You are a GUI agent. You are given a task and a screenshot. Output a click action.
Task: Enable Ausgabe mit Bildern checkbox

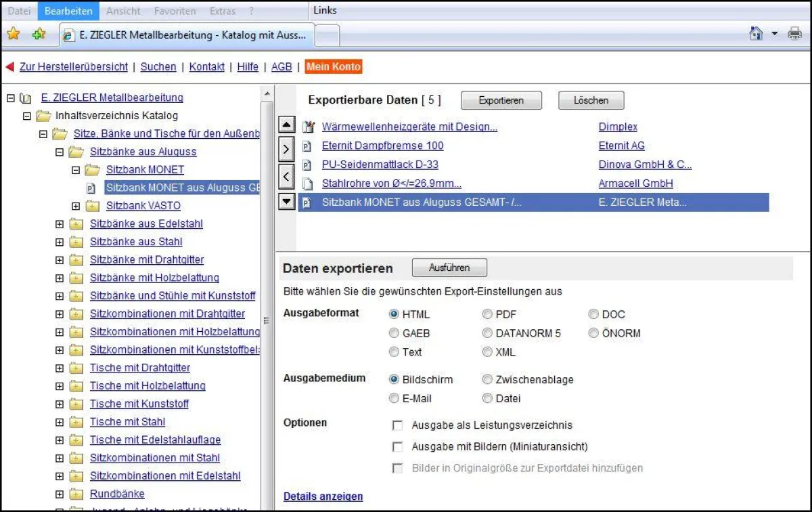398,447
